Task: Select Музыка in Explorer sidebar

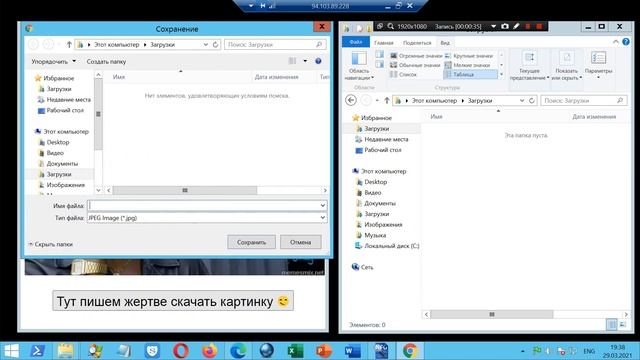Action: point(371,235)
